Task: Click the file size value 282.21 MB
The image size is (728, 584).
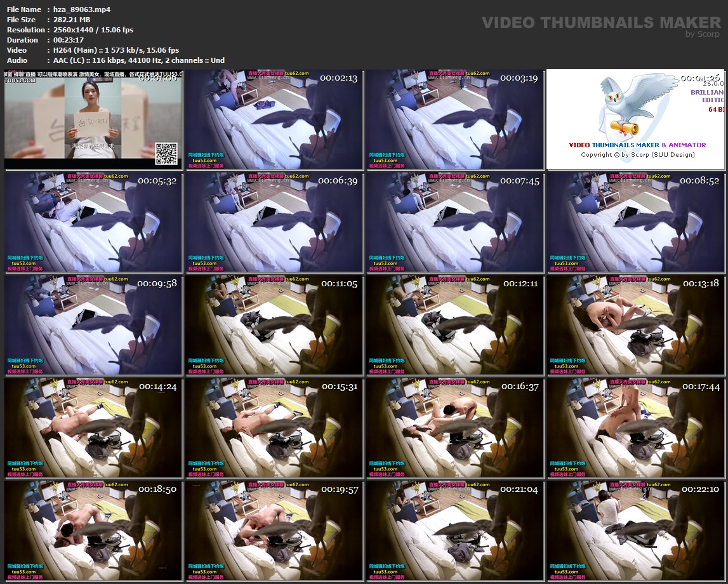Action: (x=72, y=20)
